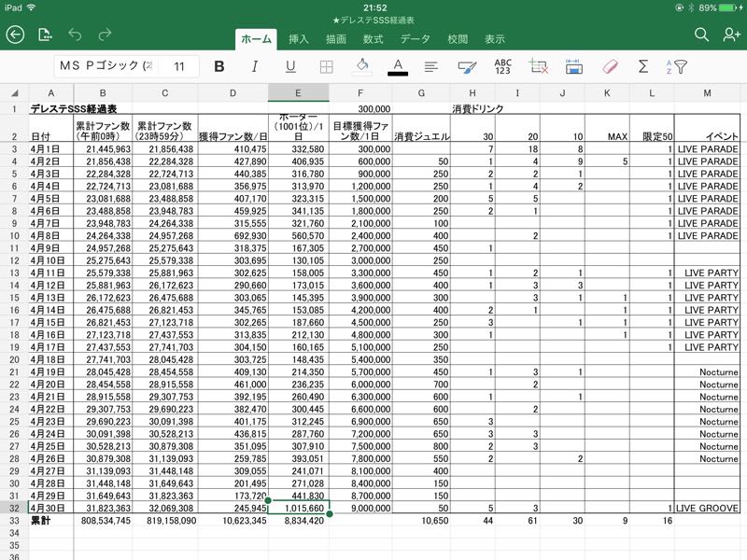
Task: Open text alignment options
Action: pos(431,66)
